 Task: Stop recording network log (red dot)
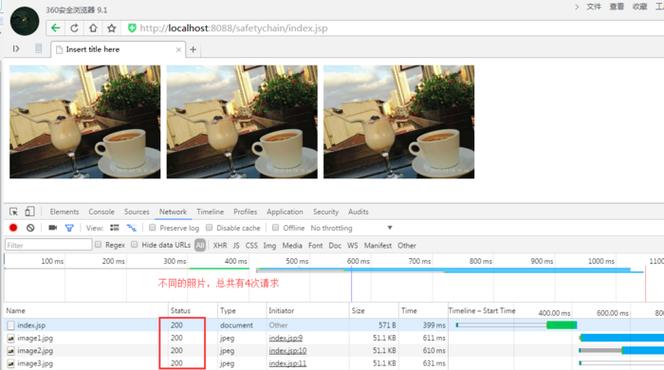coord(13,228)
